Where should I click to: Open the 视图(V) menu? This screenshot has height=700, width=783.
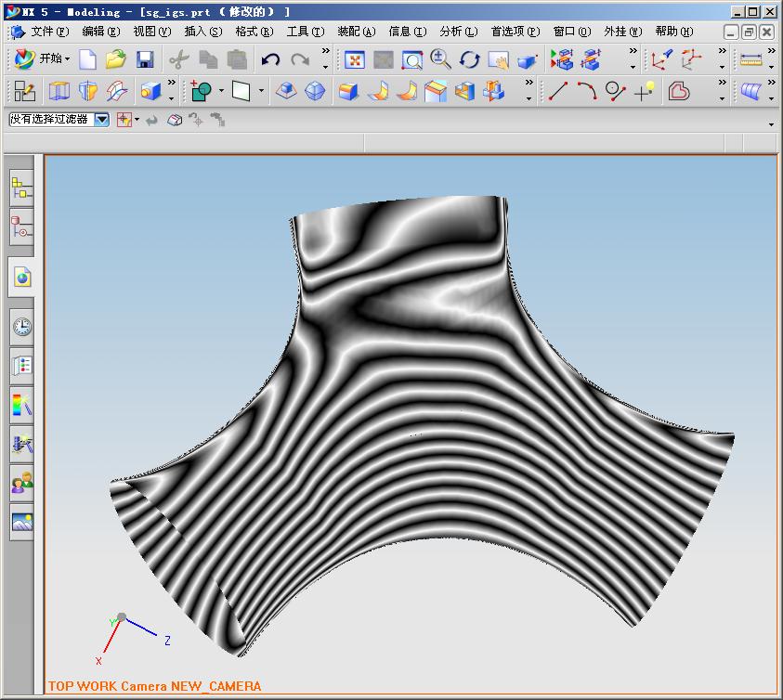[151, 32]
